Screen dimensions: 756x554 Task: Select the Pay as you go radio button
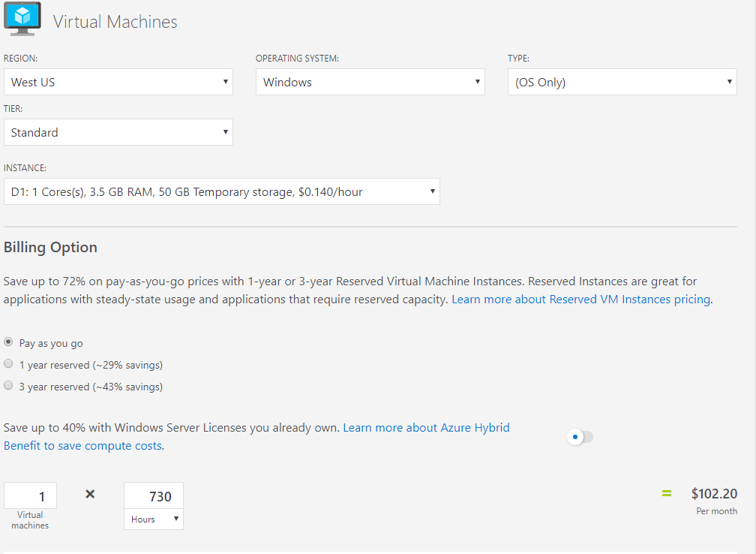point(8,342)
